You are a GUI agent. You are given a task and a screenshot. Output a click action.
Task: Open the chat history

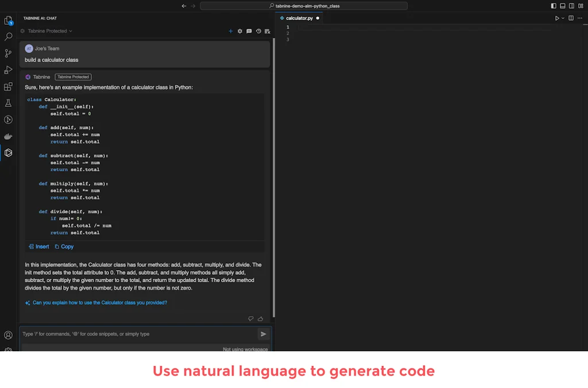(x=258, y=32)
